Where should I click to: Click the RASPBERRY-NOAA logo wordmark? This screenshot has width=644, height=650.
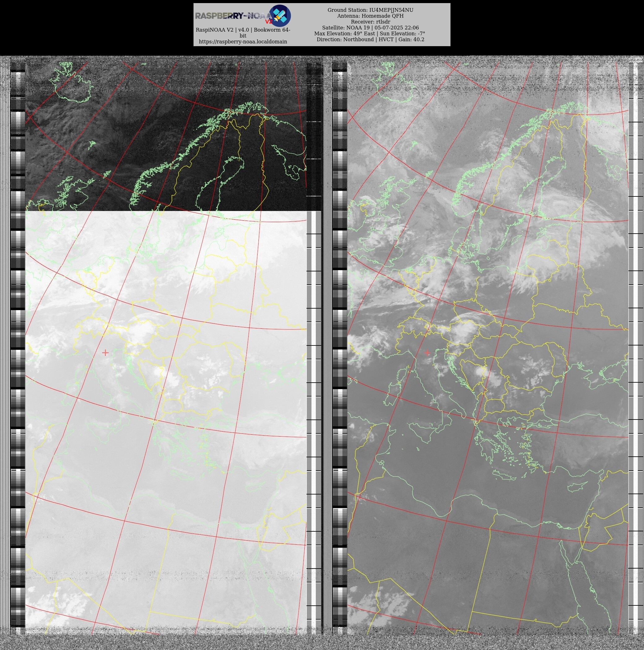tap(234, 16)
